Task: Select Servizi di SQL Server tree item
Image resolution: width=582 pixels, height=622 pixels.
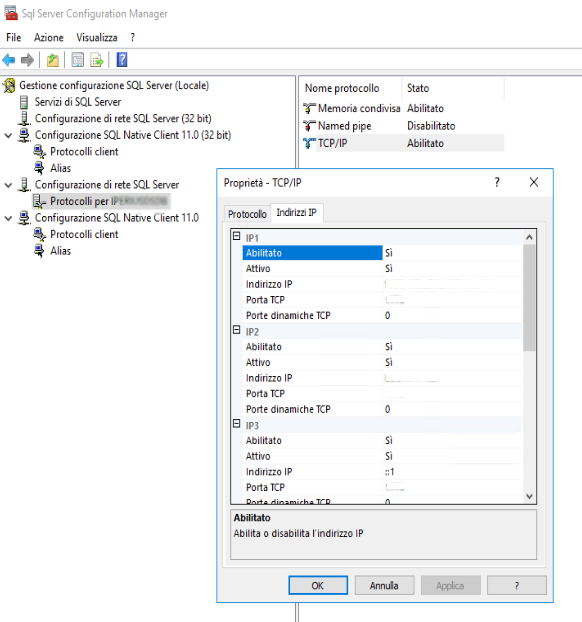Action: tap(78, 102)
